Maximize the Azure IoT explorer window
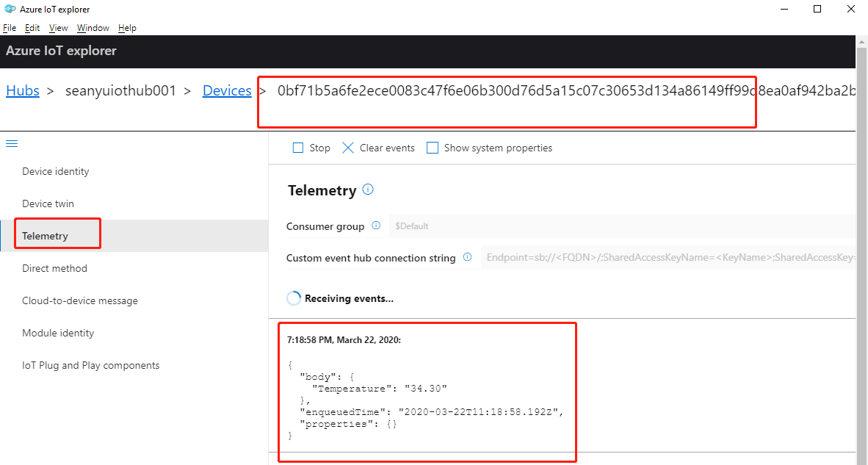This screenshot has width=868, height=465. point(817,9)
